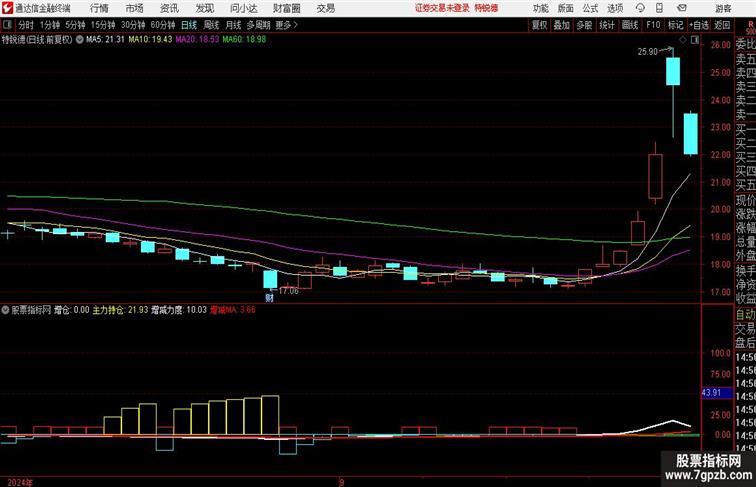
Task: Toggle the right panel icon atop the chart
Action: point(695,40)
